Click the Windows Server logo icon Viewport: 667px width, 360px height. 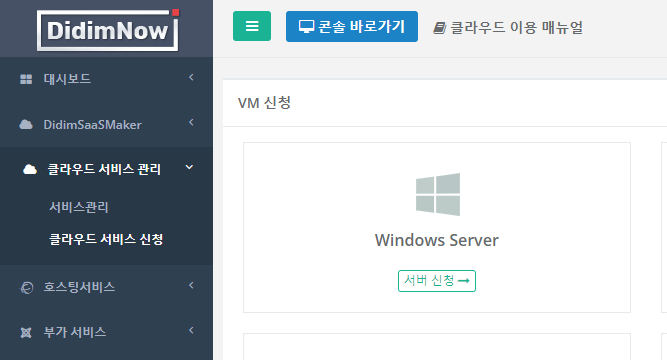pos(438,194)
